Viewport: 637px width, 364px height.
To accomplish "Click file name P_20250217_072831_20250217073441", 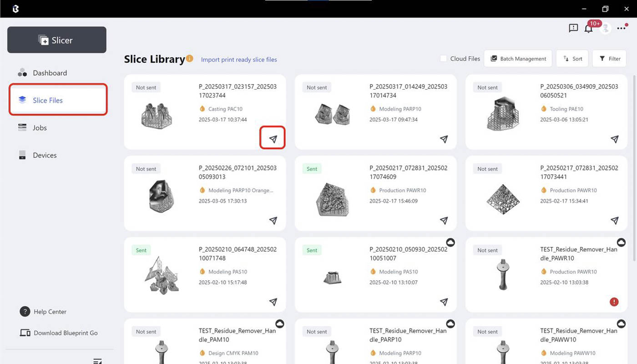I will [x=579, y=172].
